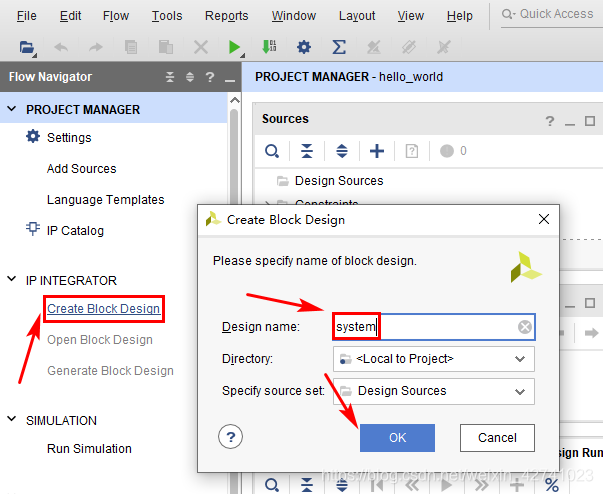Click the Quick Access search field
603x494 pixels.
tap(552, 15)
